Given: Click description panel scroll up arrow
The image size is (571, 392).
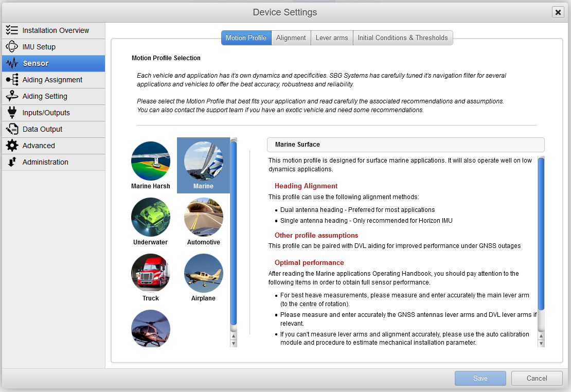Looking at the screenshot, I should (541, 336).
